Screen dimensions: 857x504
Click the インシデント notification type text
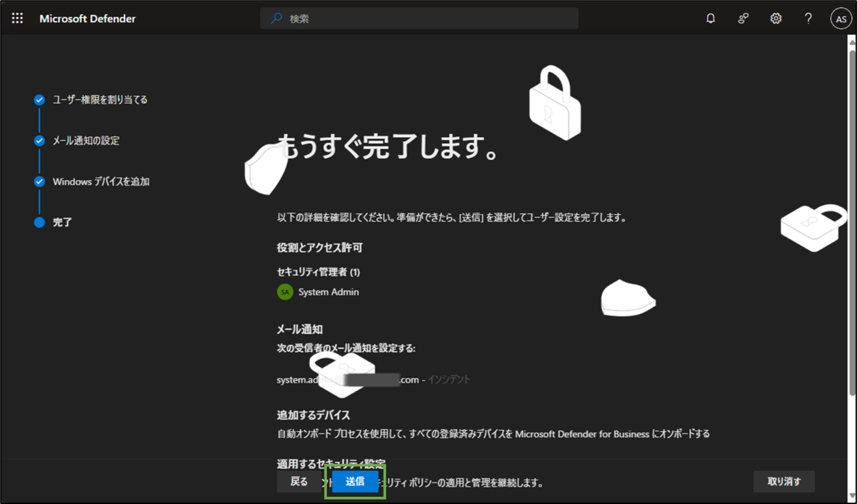pos(449,380)
